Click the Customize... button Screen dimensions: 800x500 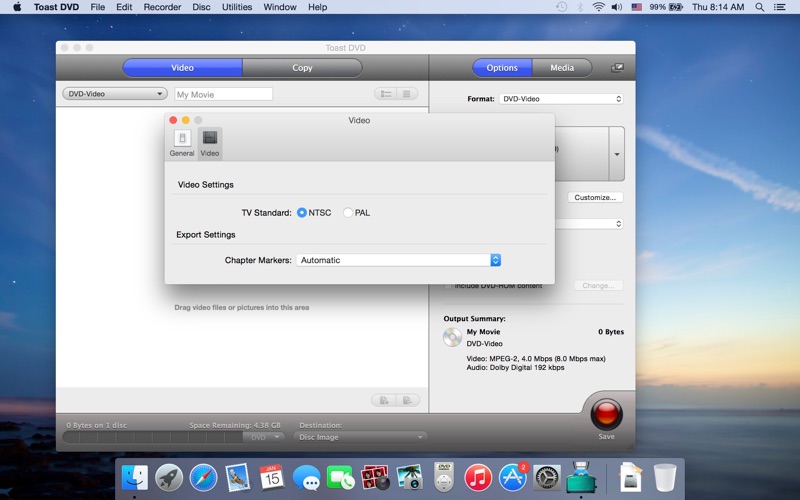click(x=595, y=197)
